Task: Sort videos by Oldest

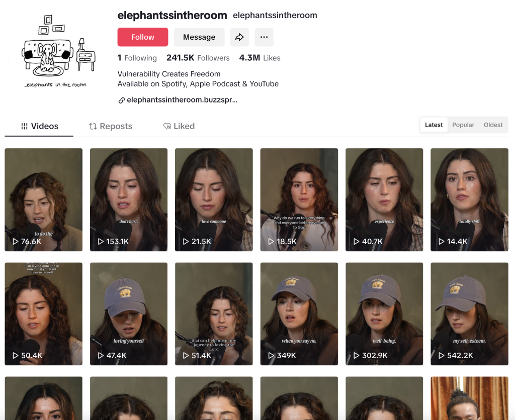Action: [x=493, y=125]
